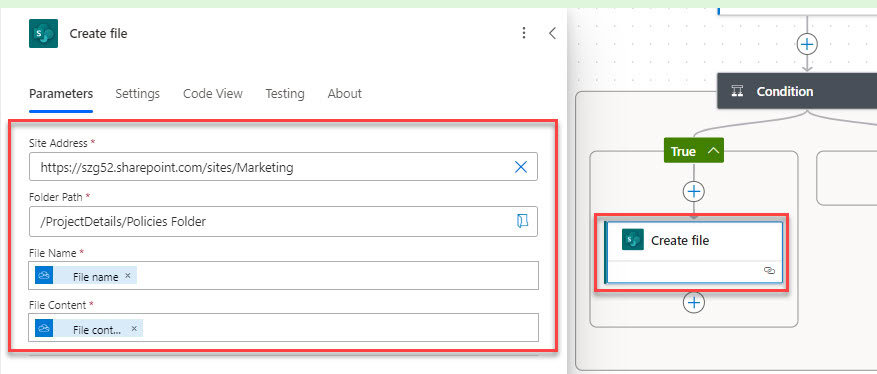This screenshot has width=877, height=374.
Task: Click the File Content label
Action: pos(58,305)
